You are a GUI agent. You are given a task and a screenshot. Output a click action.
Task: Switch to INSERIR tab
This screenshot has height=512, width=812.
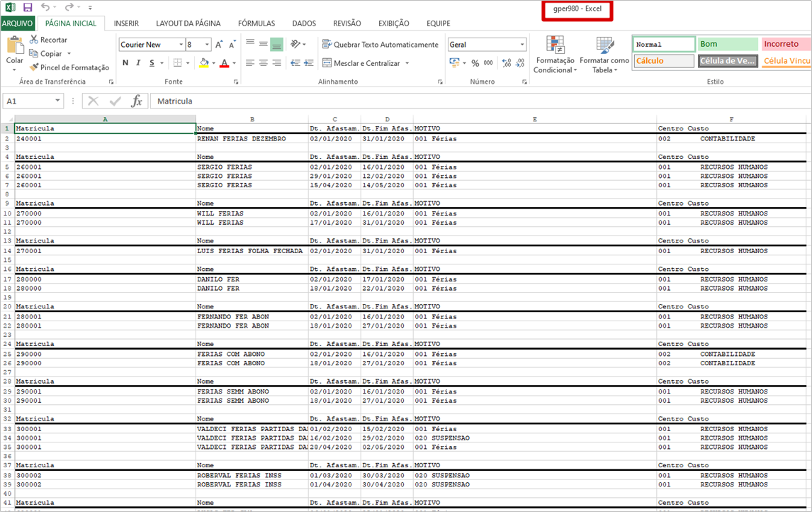[126, 23]
